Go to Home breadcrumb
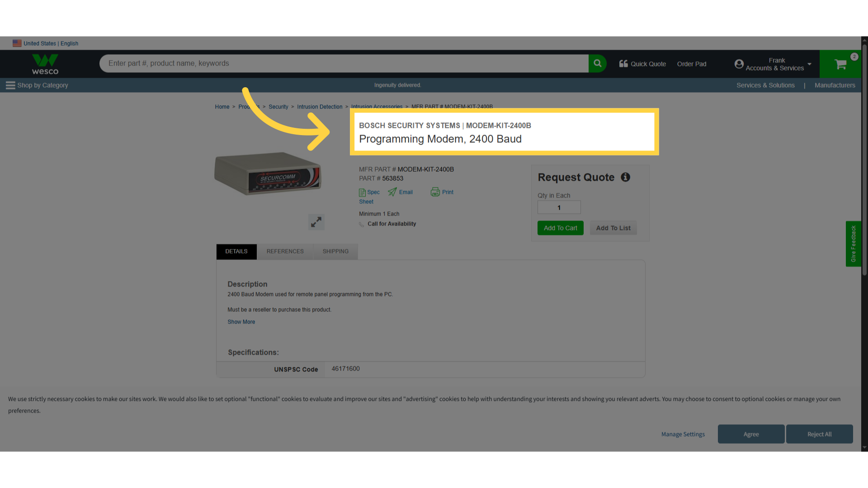868x488 pixels. click(x=222, y=107)
